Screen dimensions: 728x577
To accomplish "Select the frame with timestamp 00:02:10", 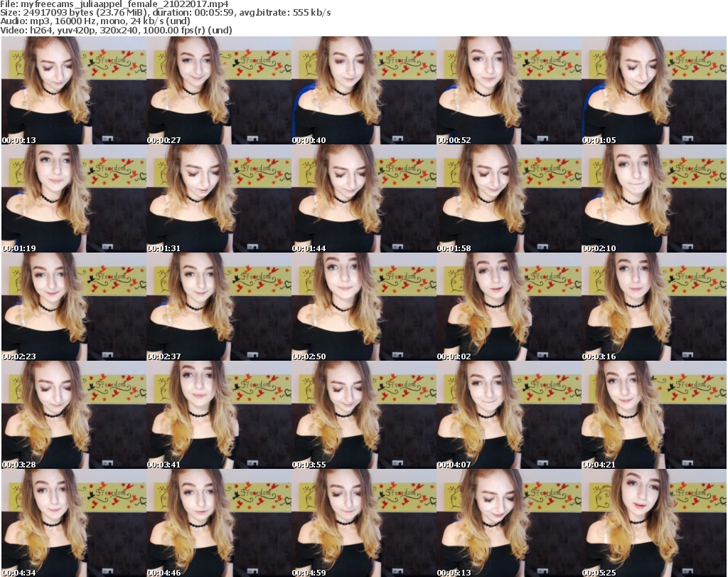I will click(x=654, y=198).
